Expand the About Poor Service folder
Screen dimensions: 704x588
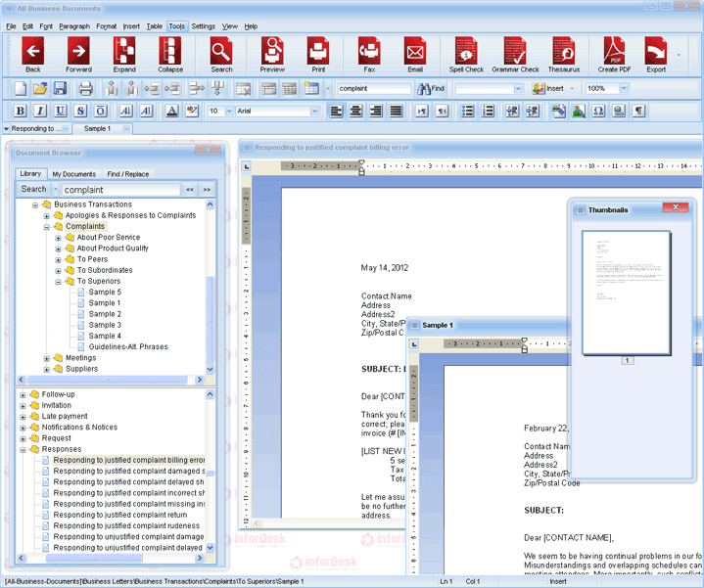coord(58,238)
